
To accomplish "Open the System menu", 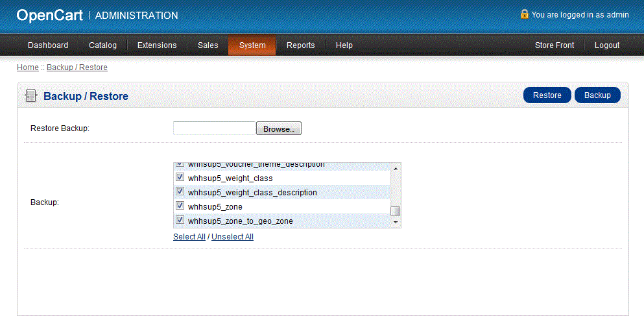I will [252, 45].
